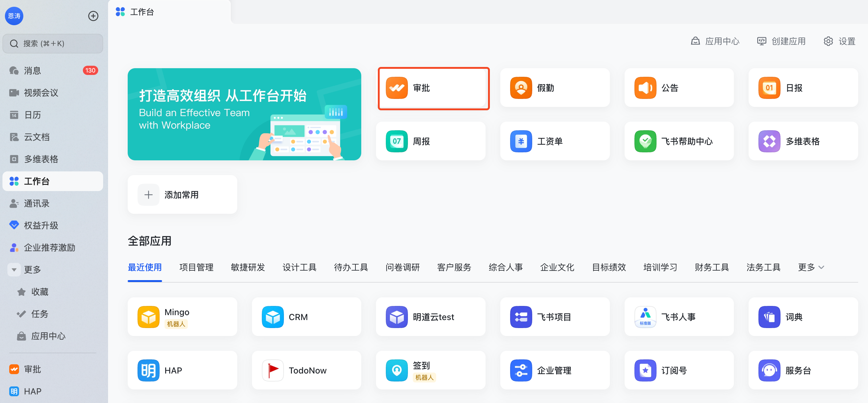
Task: Open the 服务台 helpdesk icon
Action: [x=769, y=370]
